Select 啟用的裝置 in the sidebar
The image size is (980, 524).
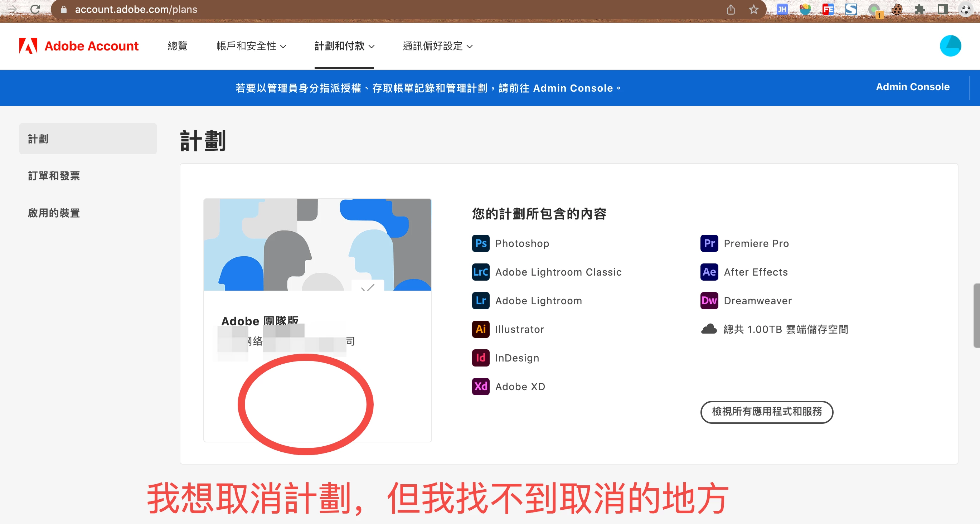(54, 213)
